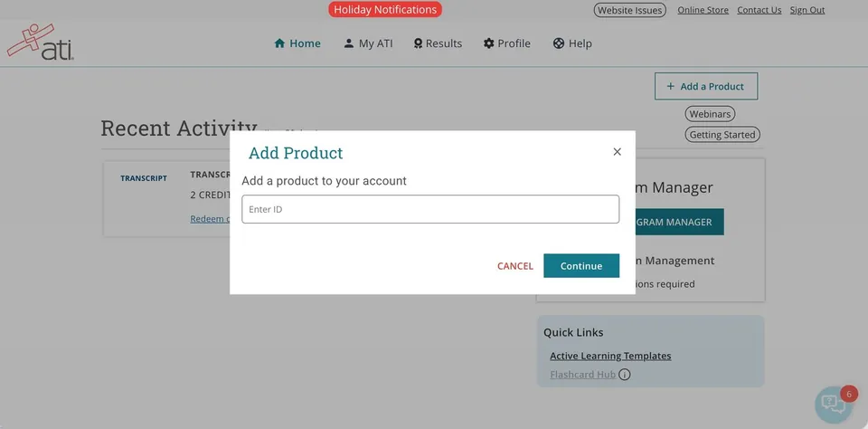Open the My ATI tab
The width and height of the screenshot is (868, 429).
click(368, 43)
